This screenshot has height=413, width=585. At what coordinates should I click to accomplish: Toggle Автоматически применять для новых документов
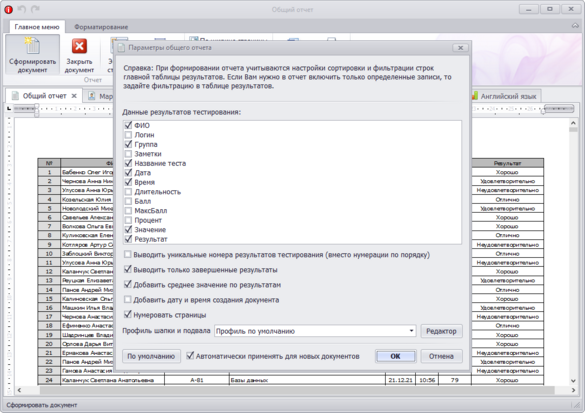click(x=190, y=356)
